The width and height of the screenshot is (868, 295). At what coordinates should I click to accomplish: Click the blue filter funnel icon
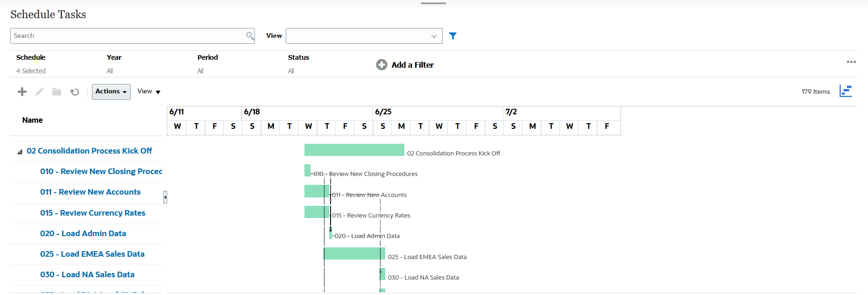[452, 36]
